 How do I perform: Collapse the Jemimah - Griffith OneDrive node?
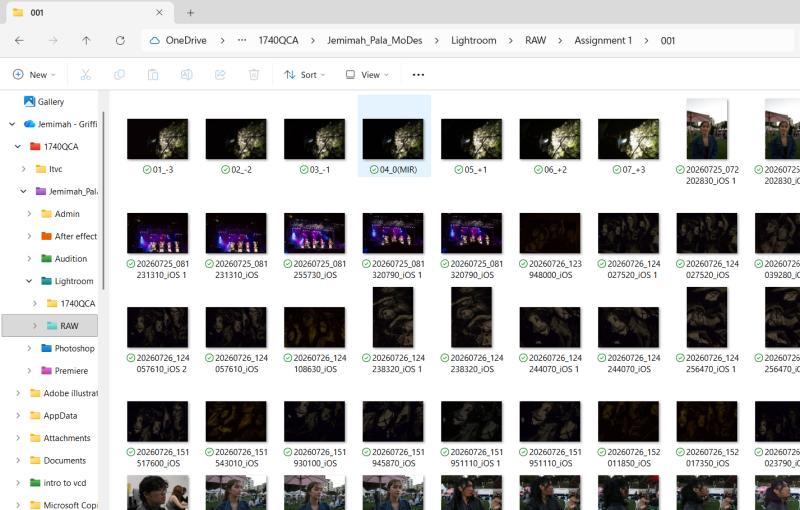click(12, 124)
